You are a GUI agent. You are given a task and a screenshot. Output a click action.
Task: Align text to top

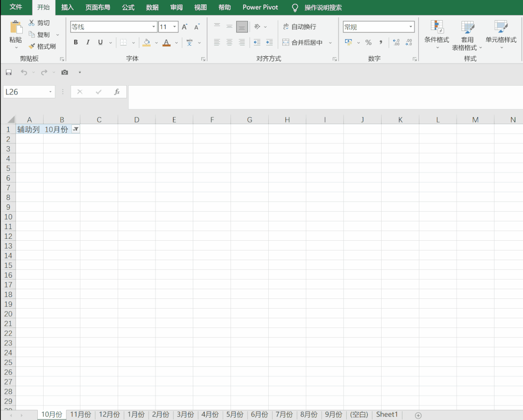tap(217, 26)
